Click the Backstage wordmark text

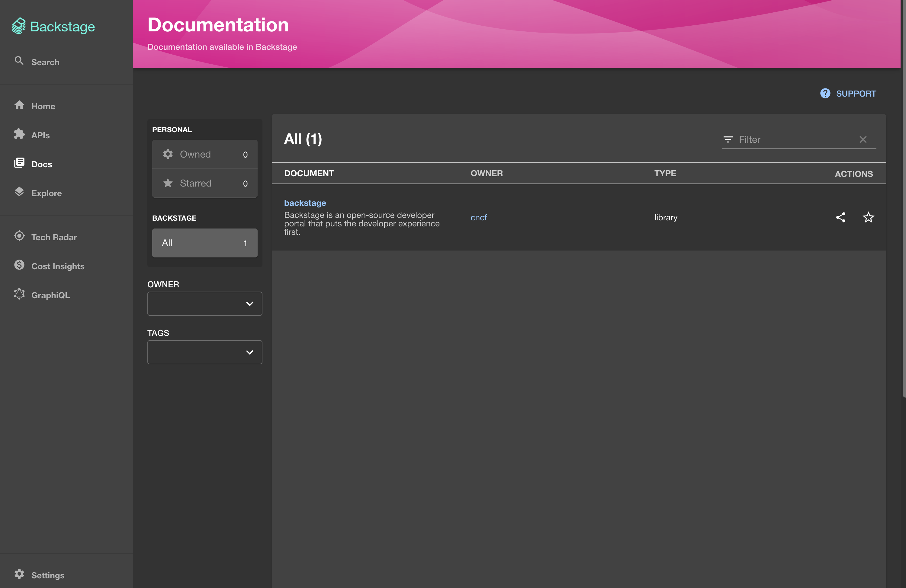(x=63, y=27)
